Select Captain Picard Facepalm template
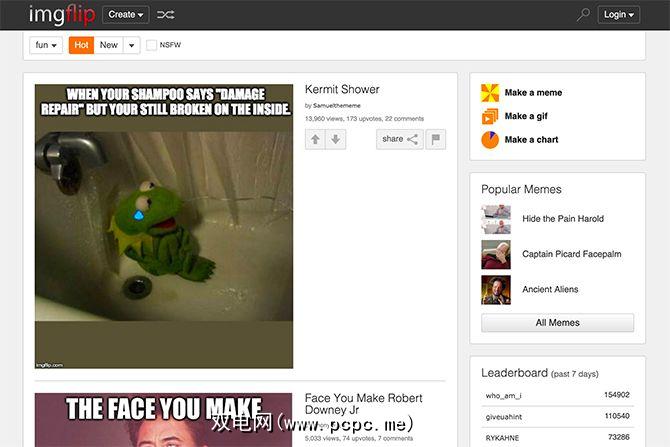The image size is (670, 447). (572, 254)
